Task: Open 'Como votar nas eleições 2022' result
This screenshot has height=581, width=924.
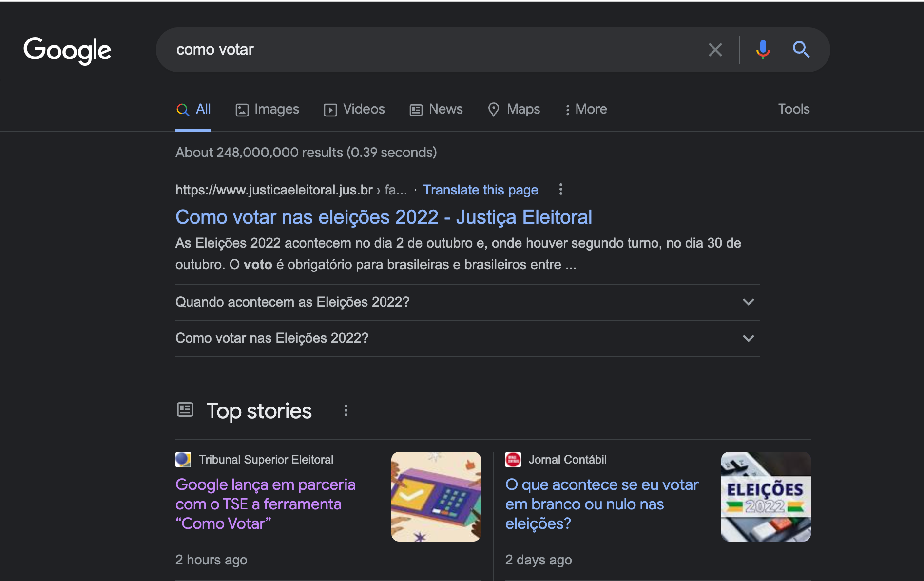Action: point(384,217)
